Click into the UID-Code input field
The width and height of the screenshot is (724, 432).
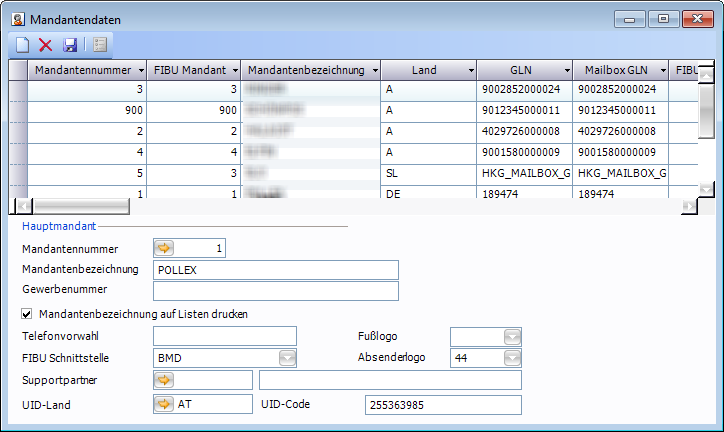443,404
